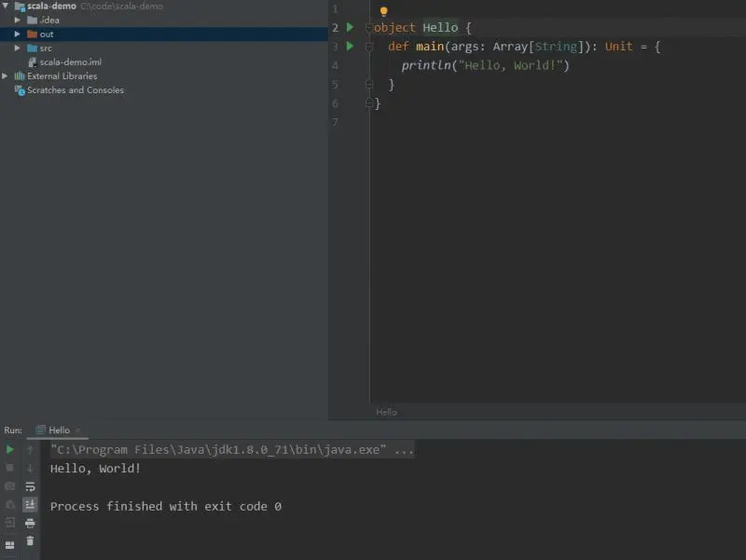Click fold end marker on line 5
746x560 pixels.
click(x=368, y=84)
